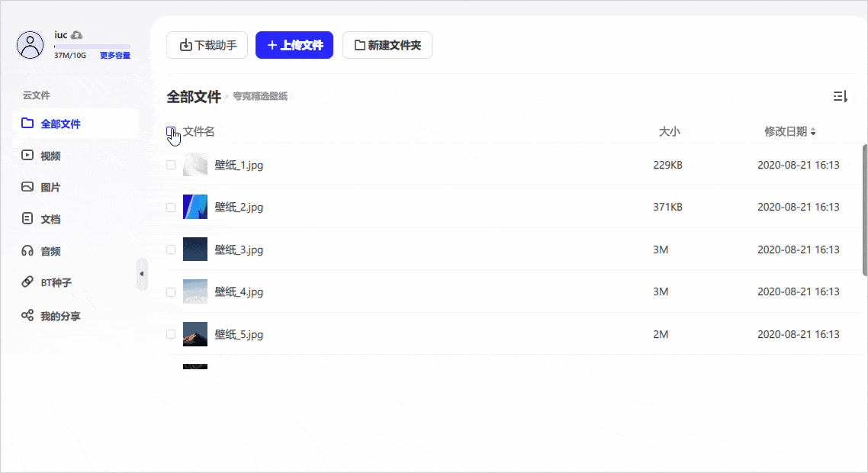
Task: Collapse the left sidebar with arrow handle
Action: tap(142, 274)
